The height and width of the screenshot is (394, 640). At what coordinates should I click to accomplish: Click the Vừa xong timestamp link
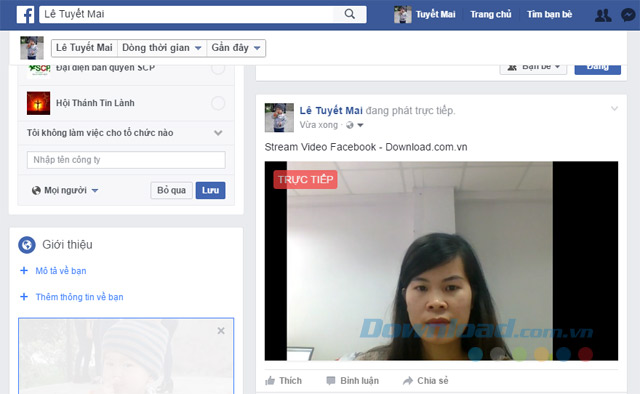[x=319, y=125]
